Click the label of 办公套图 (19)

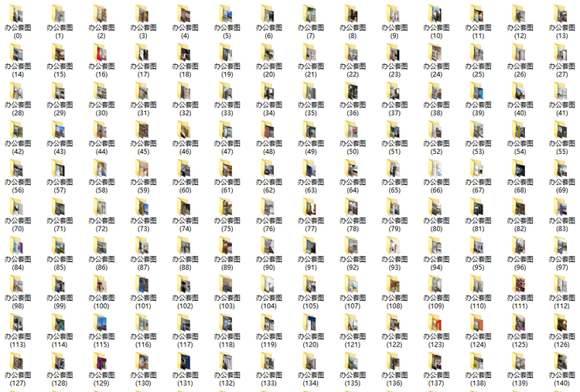[x=227, y=70]
